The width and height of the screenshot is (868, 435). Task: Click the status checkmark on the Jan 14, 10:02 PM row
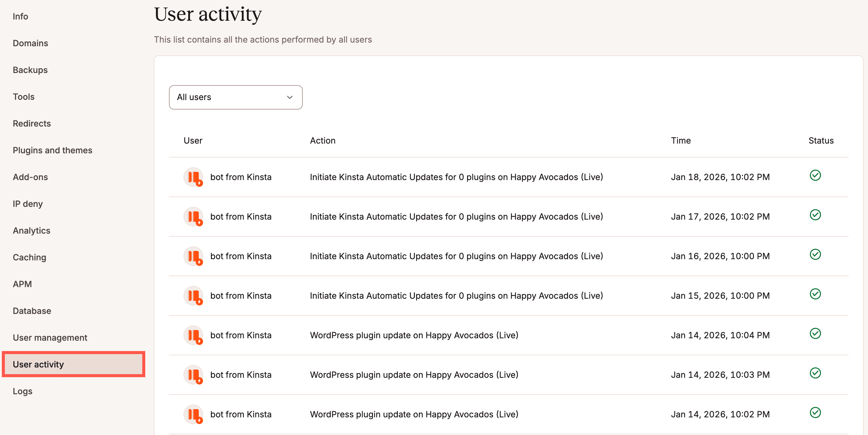click(815, 413)
